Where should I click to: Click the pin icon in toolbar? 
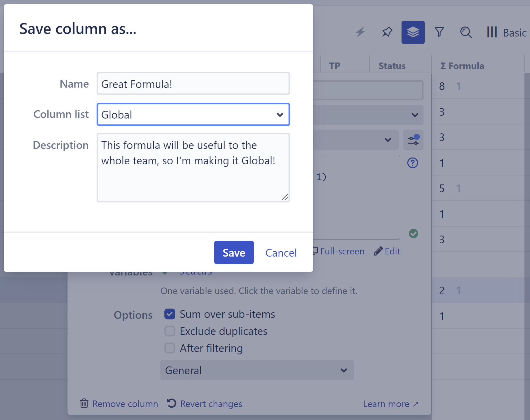387,32
